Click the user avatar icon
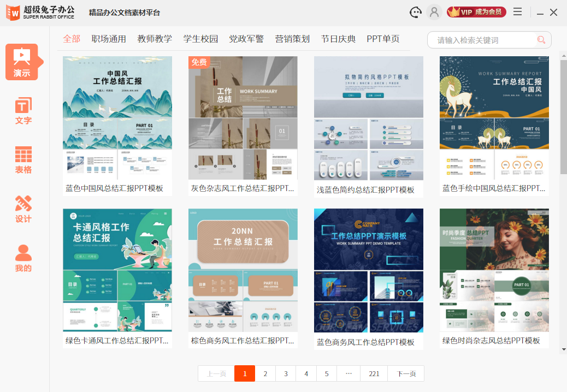This screenshot has height=392, width=567. coord(434,12)
